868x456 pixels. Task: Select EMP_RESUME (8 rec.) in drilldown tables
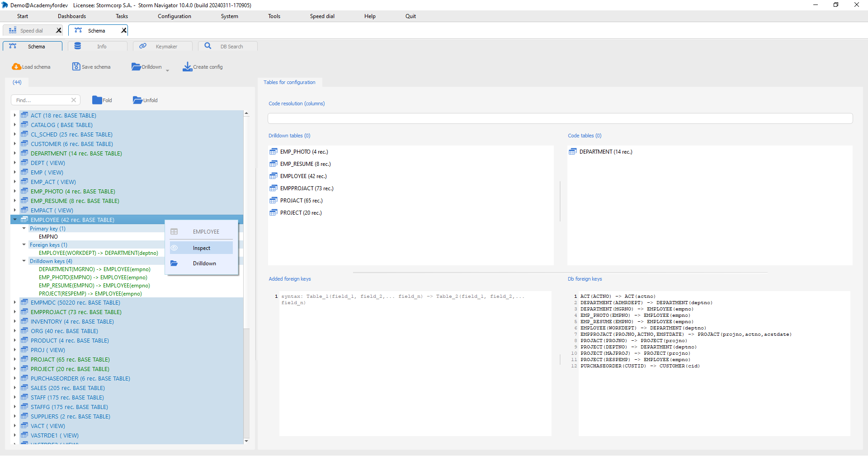click(x=306, y=164)
